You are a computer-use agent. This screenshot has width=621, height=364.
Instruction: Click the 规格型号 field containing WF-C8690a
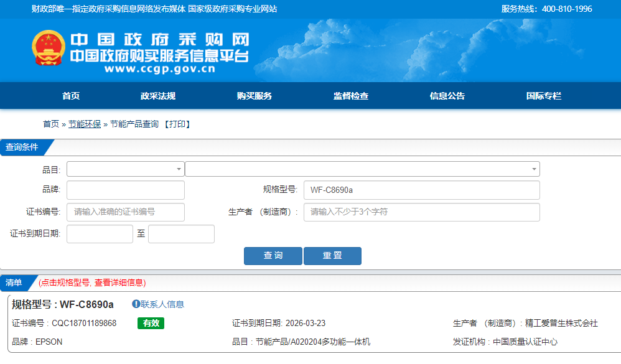[422, 190]
